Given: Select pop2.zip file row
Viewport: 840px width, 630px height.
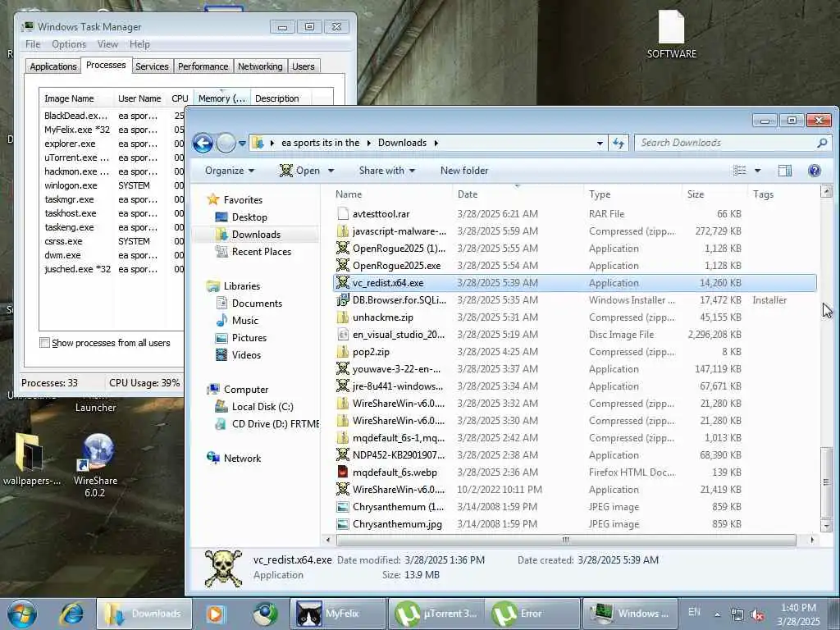Looking at the screenshot, I should [x=575, y=352].
